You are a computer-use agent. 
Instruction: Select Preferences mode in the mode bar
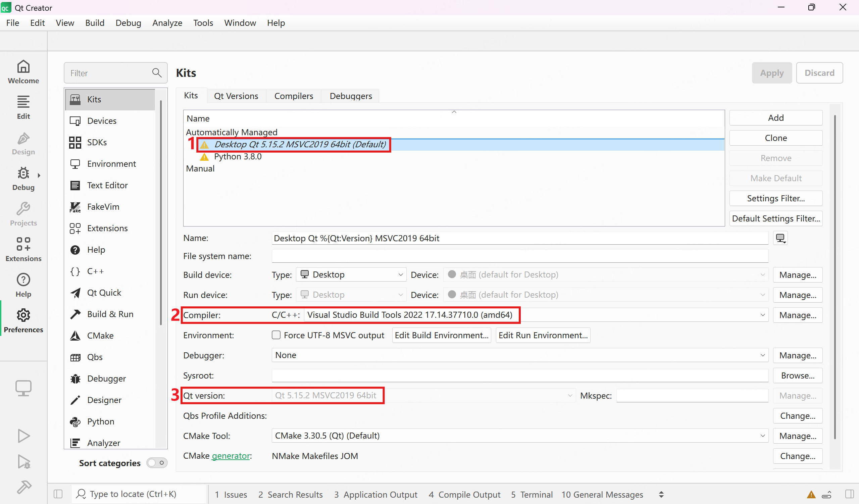pos(23,321)
